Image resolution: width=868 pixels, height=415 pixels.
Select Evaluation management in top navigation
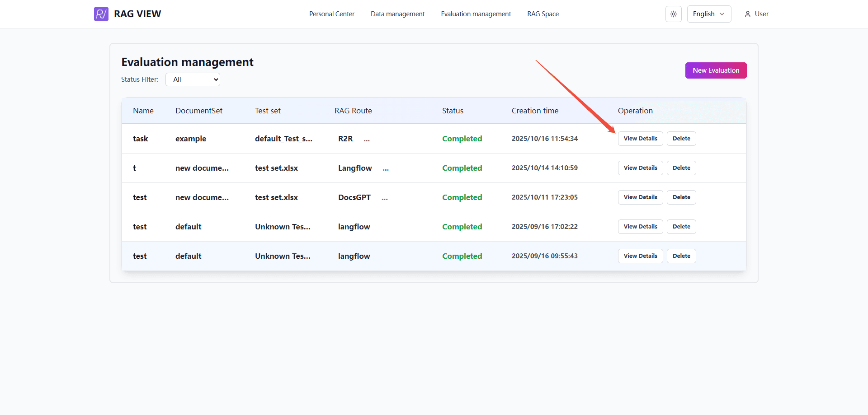click(476, 14)
